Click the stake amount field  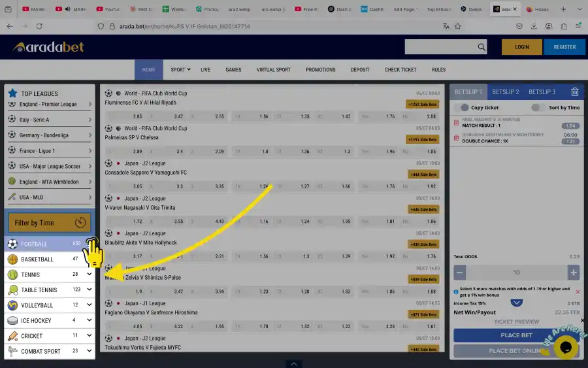516,273
